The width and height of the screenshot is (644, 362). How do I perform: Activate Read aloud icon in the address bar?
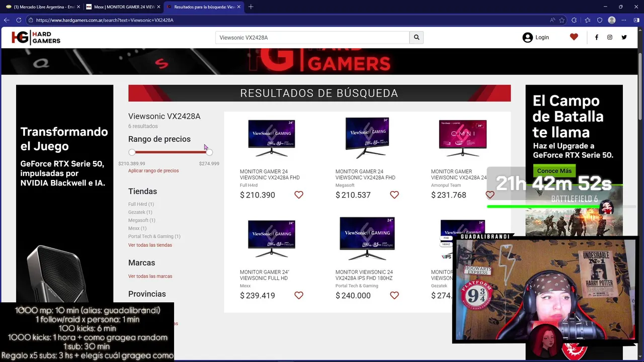tap(552, 20)
